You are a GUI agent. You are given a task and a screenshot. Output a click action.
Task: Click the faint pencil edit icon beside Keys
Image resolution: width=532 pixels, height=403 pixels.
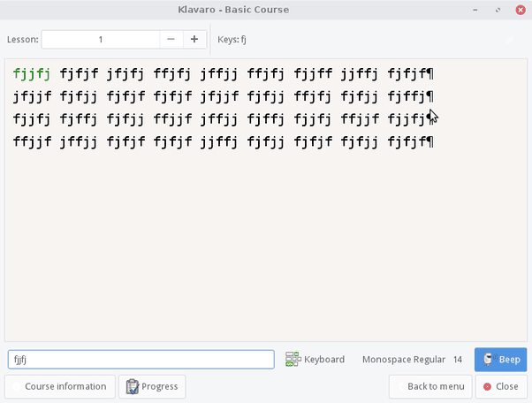(x=510, y=40)
